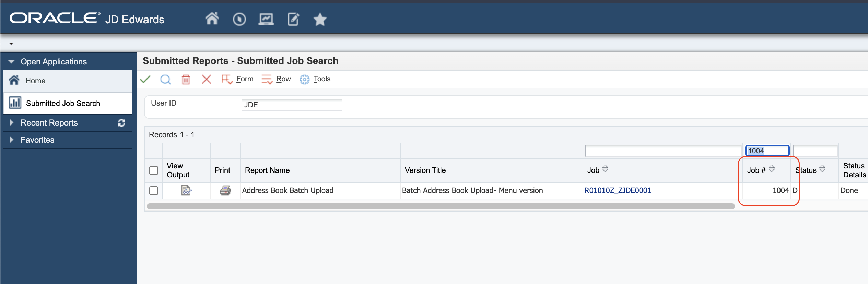This screenshot has width=868, height=284.
Task: Click the User ID input field
Action: (x=292, y=105)
